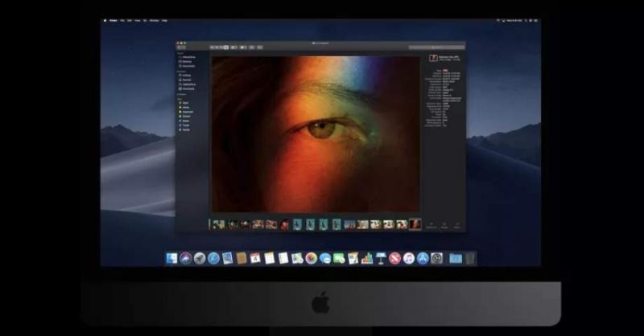This screenshot has width=644, height=336.
Task: Open System Preferences from the Dock
Action: (437, 258)
